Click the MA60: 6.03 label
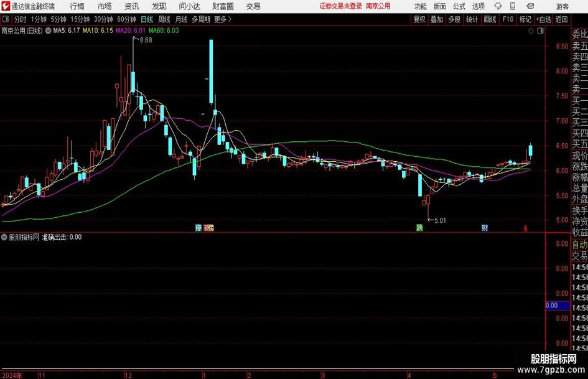 (164, 30)
